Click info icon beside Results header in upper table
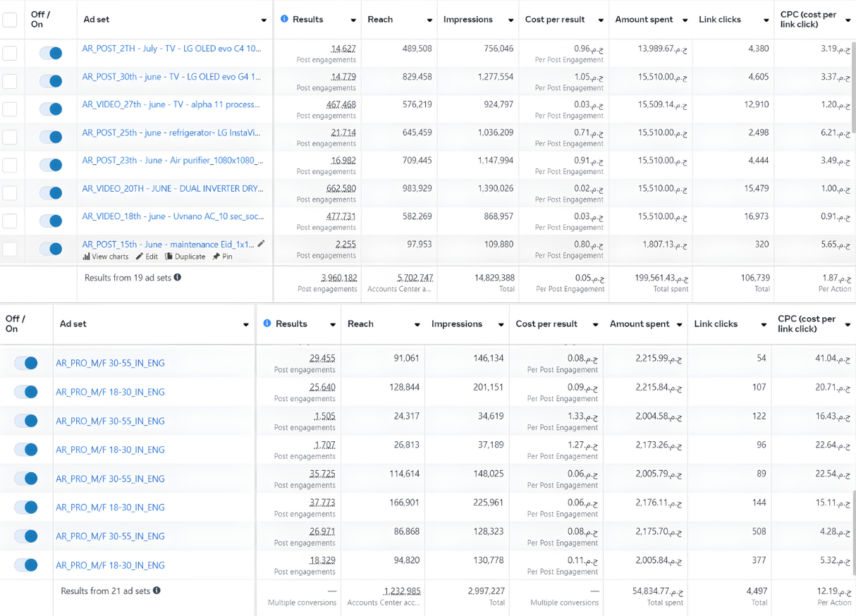 coord(284,19)
